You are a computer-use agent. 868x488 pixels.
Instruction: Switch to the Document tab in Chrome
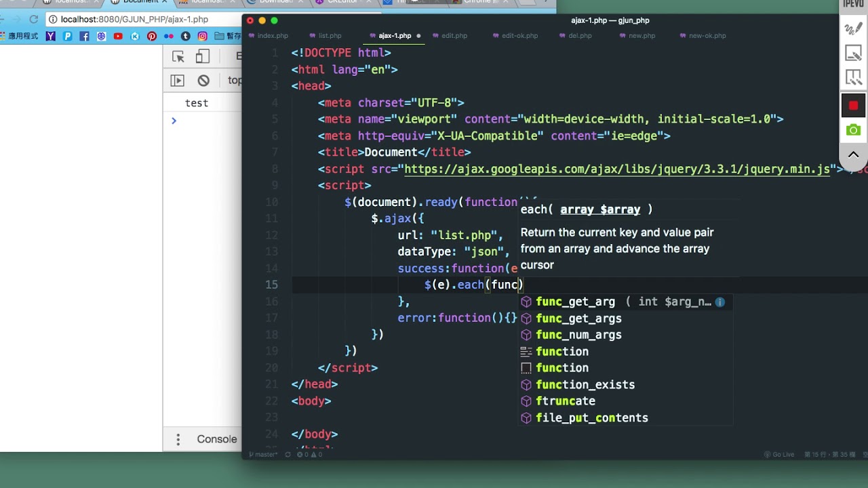tap(140, 2)
